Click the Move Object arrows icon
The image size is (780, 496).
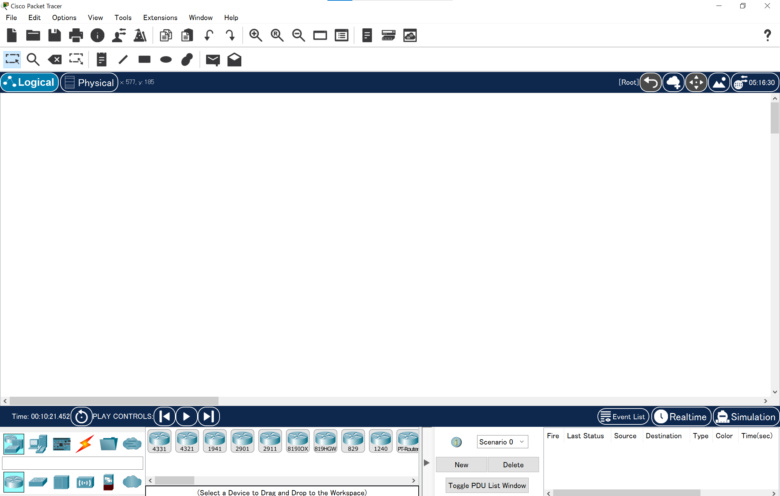tap(696, 83)
